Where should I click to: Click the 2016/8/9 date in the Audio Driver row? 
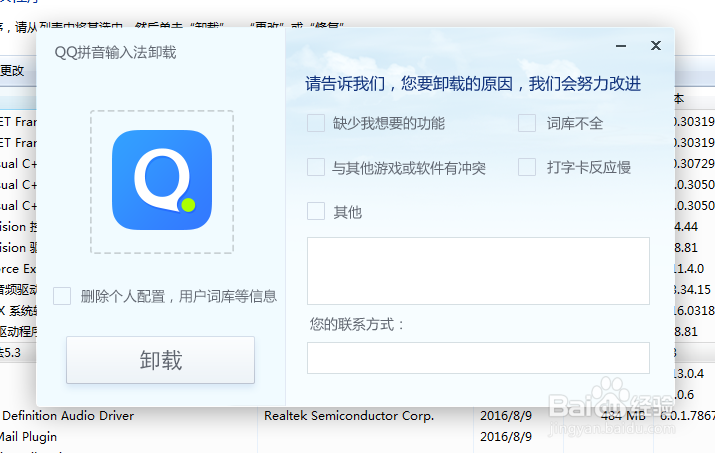(x=506, y=416)
